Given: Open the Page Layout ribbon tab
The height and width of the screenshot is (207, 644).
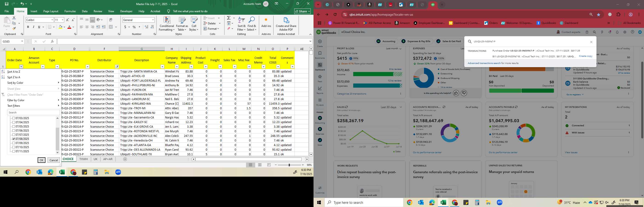Looking at the screenshot, I should [x=51, y=11].
